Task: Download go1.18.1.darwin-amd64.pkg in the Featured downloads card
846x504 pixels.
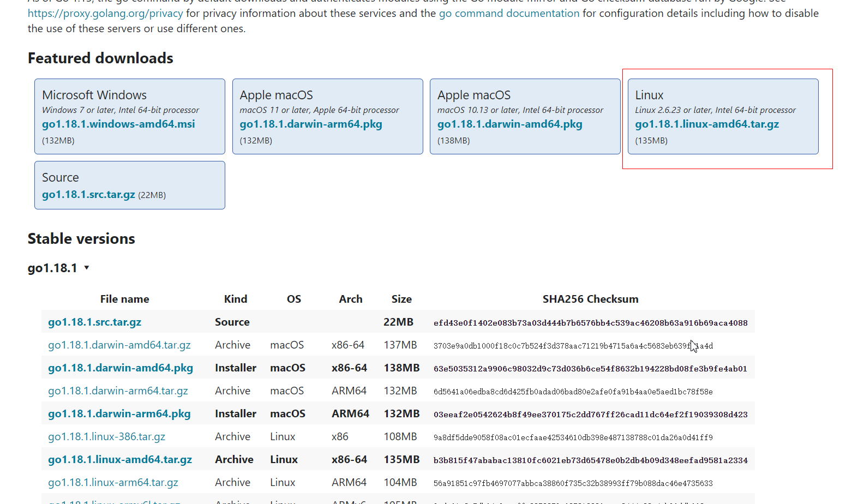Action: [509, 124]
